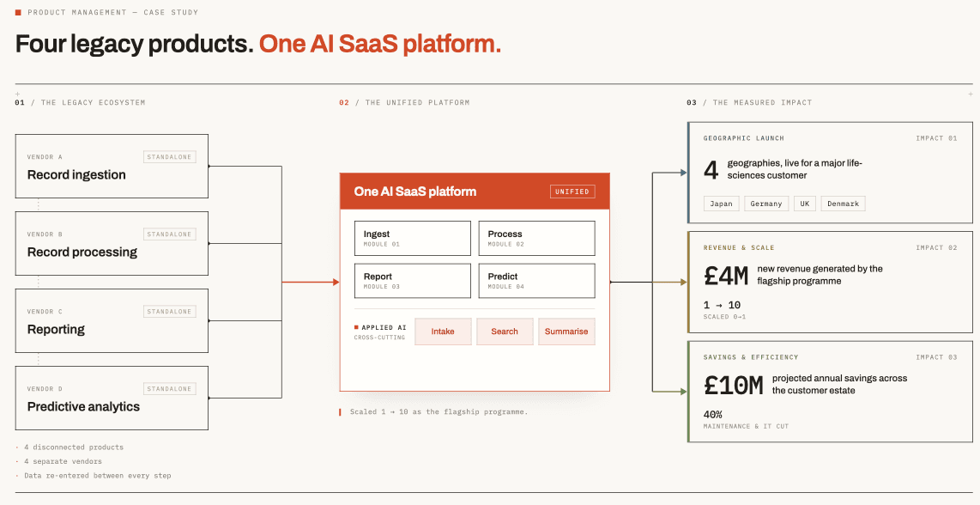The width and height of the screenshot is (980, 505).
Task: Click the 'Four legacy products.' title text
Action: [x=135, y=45]
